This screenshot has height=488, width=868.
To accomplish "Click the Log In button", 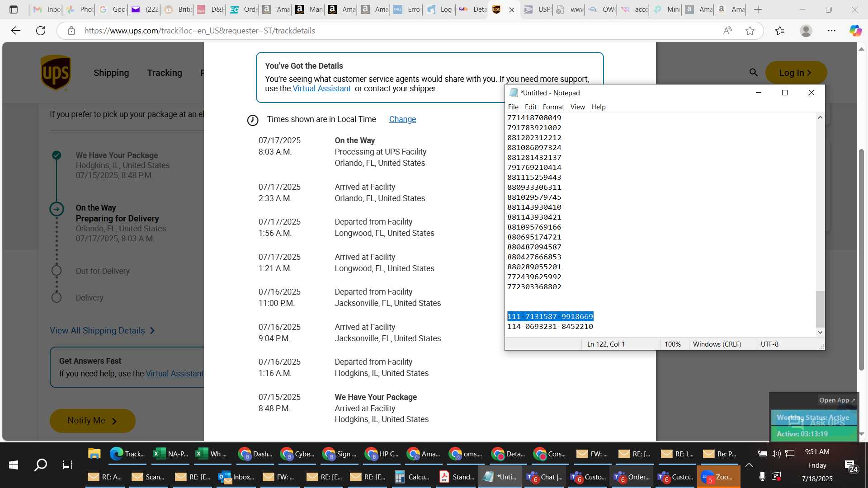I will tap(796, 73).
